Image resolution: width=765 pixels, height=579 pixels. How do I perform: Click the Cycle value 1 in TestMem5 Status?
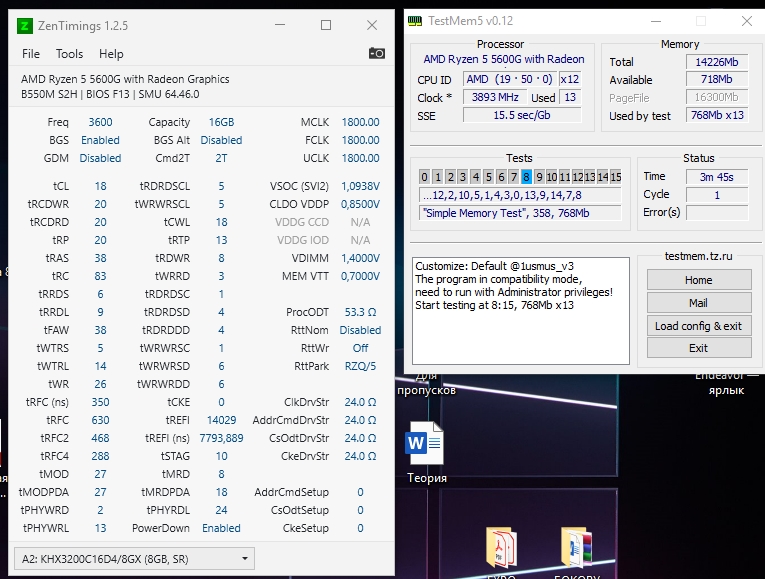coord(717,195)
